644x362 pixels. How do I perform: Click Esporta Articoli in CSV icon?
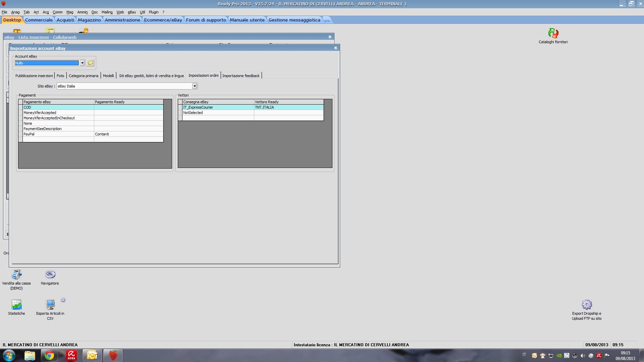[x=50, y=305]
